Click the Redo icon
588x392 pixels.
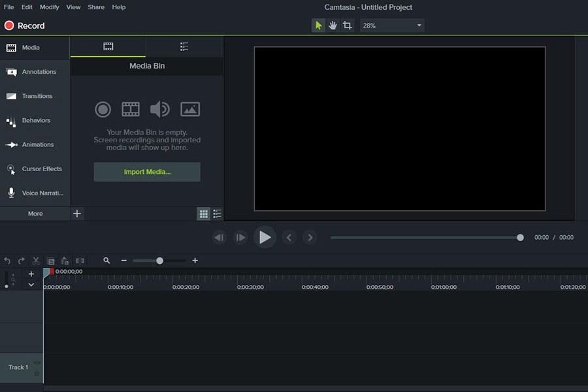click(x=22, y=261)
